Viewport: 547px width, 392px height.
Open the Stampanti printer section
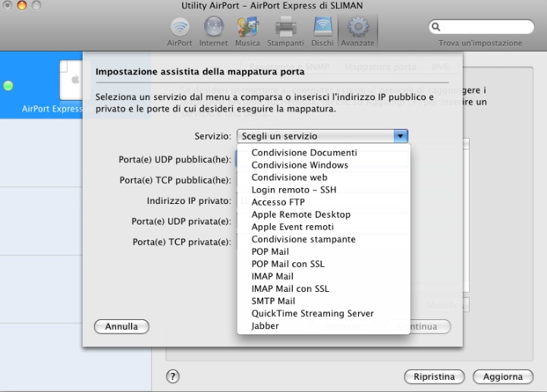click(285, 32)
